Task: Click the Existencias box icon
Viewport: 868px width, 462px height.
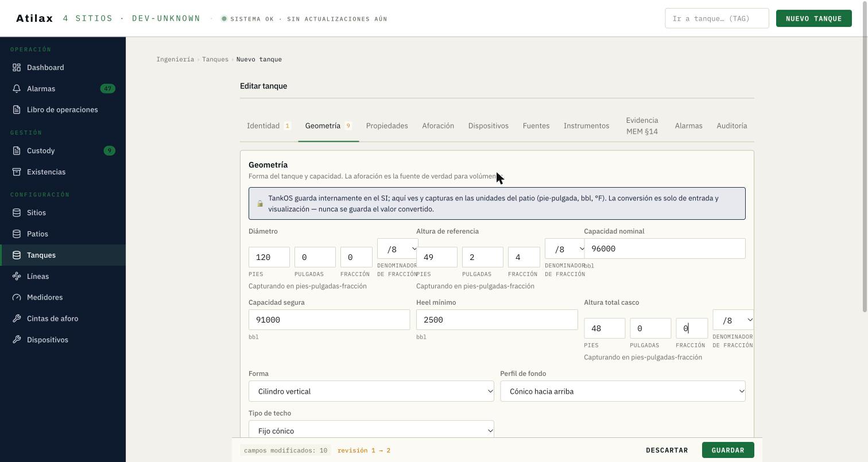Action: point(17,172)
